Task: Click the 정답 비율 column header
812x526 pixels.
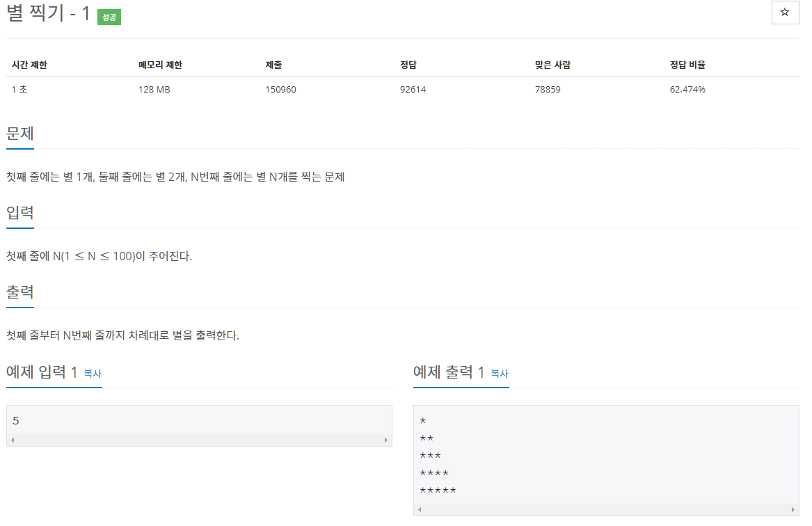Action: tap(687, 65)
